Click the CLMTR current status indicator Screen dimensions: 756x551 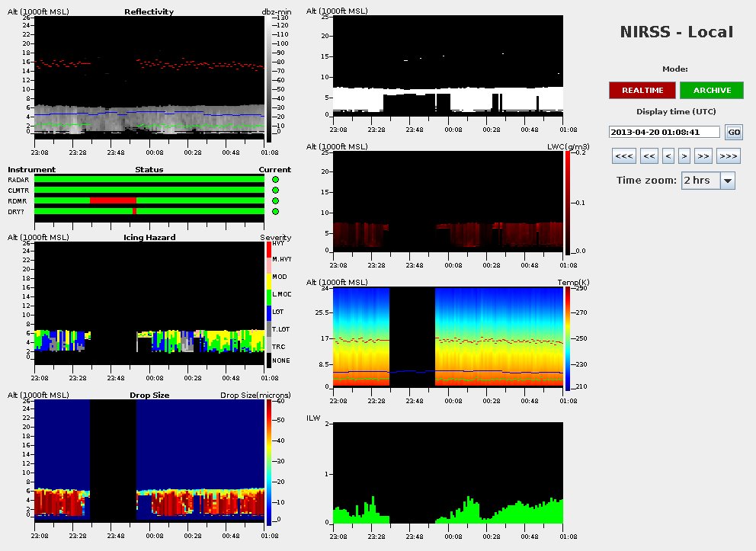click(x=275, y=191)
